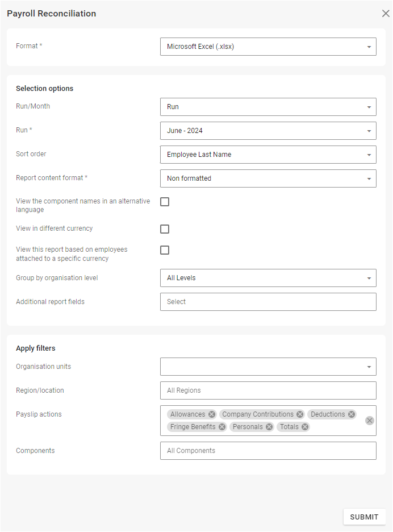
Task: Remove the Company Contributions chip
Action: pyautogui.click(x=300, y=414)
